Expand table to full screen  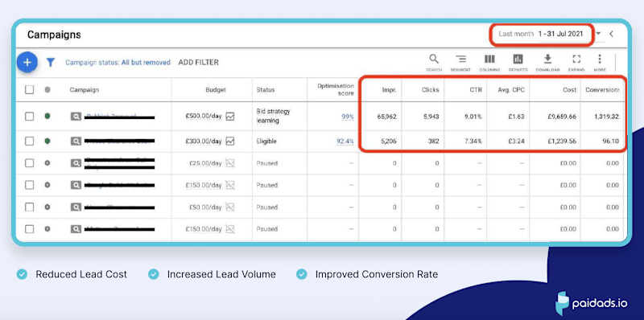576,63
